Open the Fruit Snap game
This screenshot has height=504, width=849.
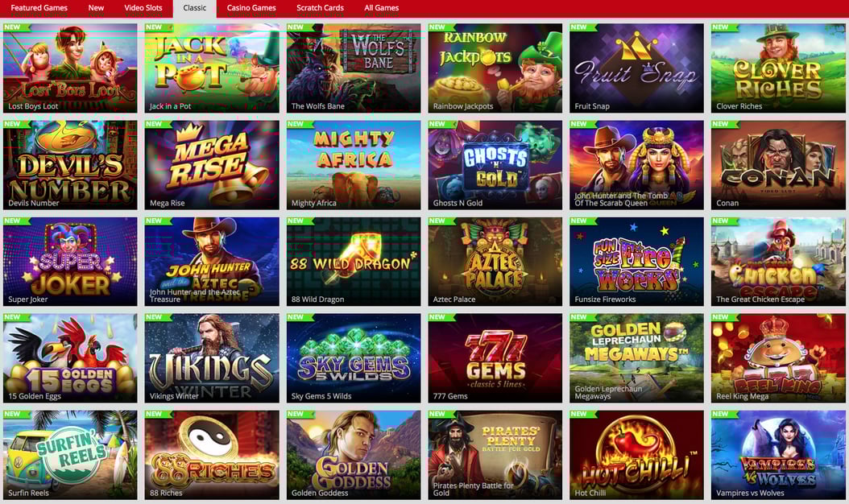[636, 68]
